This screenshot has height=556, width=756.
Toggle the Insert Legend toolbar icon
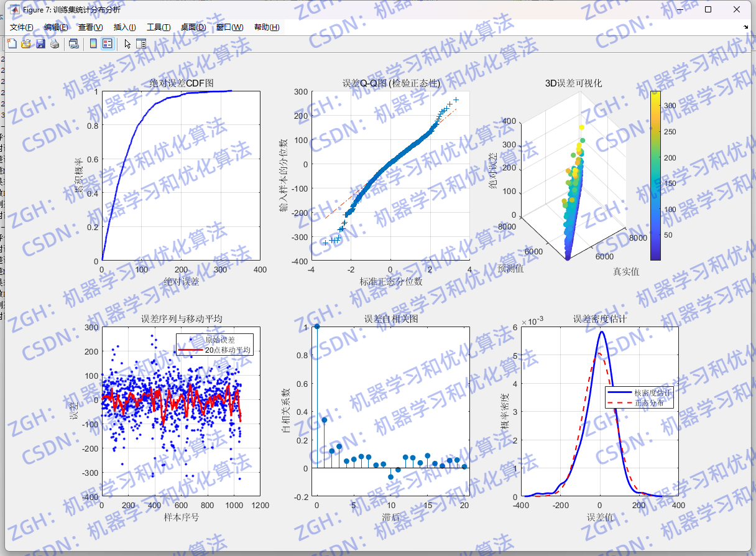(x=108, y=44)
